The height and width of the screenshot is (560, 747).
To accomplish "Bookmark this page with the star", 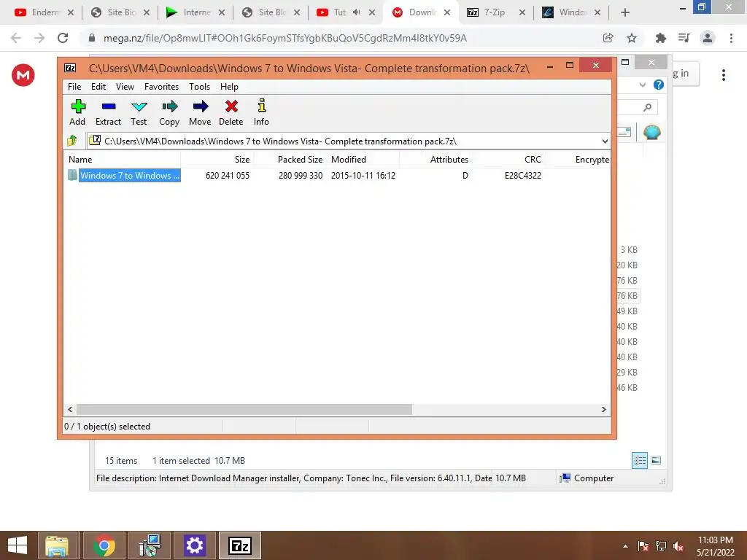I will pos(632,38).
